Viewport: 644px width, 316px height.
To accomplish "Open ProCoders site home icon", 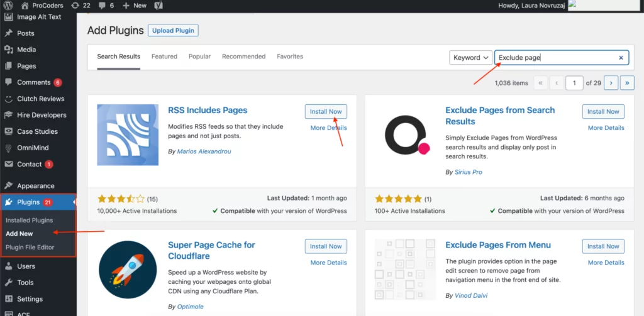I will click(x=25, y=5).
